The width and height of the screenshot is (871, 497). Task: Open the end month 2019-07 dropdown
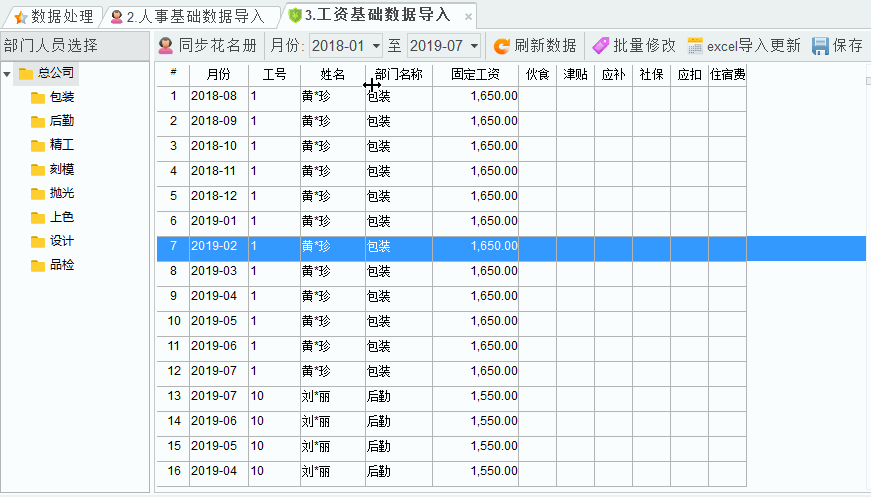coord(473,46)
